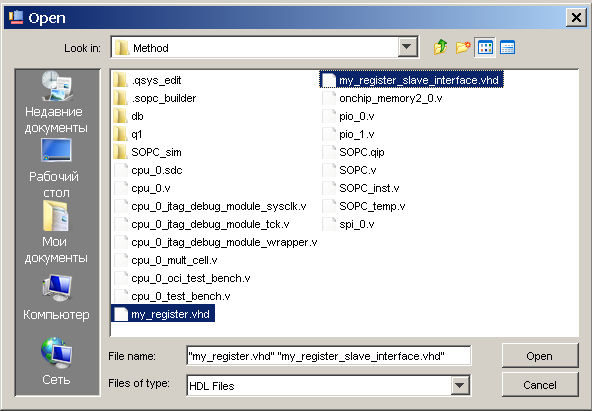
Task: Open Рабочий стол shortcut
Action: point(56,168)
